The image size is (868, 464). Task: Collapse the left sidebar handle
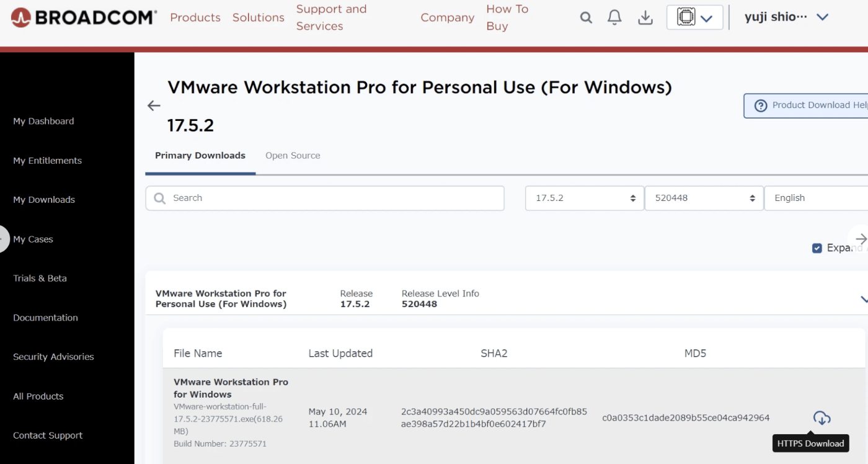[x=4, y=239]
